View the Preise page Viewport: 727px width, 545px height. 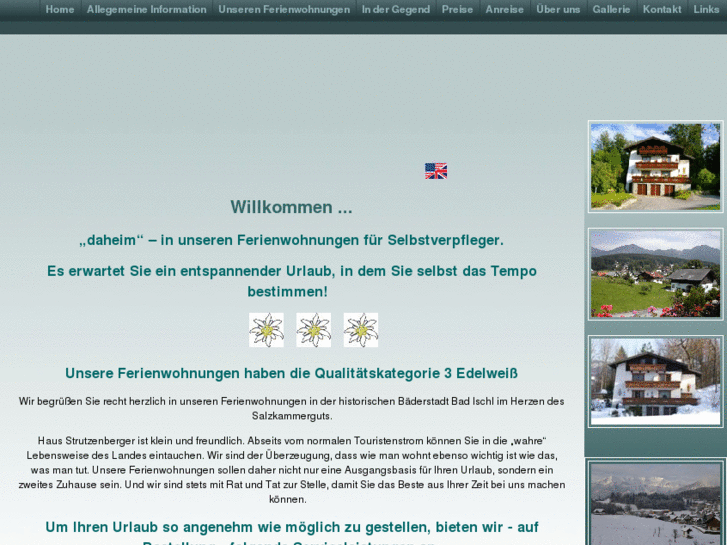click(x=457, y=9)
